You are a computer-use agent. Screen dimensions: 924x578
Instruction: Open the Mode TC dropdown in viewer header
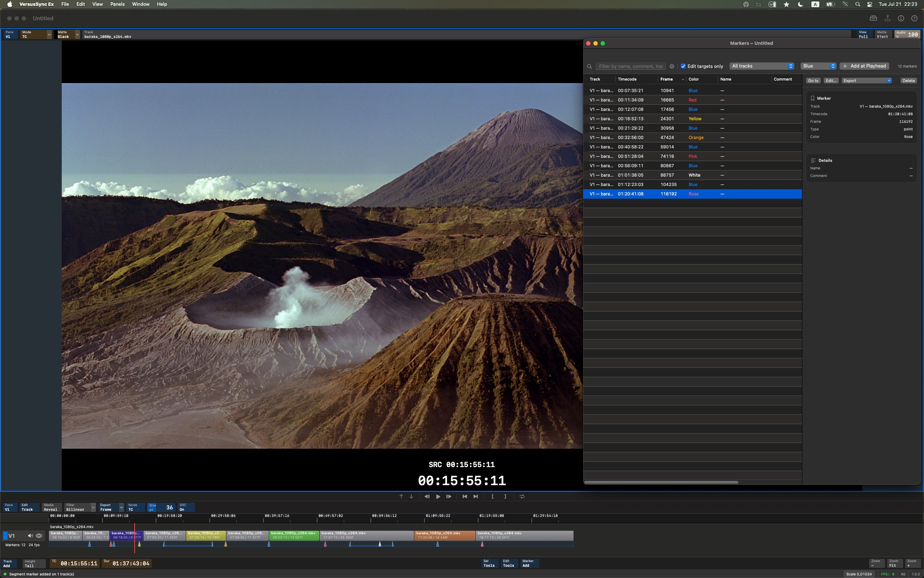click(x=36, y=34)
